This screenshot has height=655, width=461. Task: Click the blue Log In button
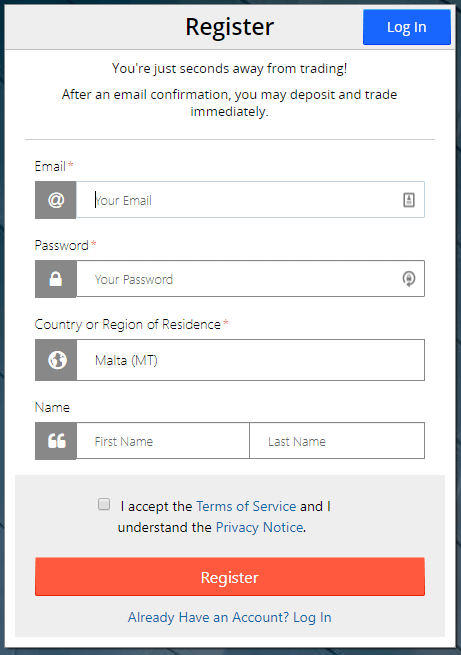click(407, 27)
